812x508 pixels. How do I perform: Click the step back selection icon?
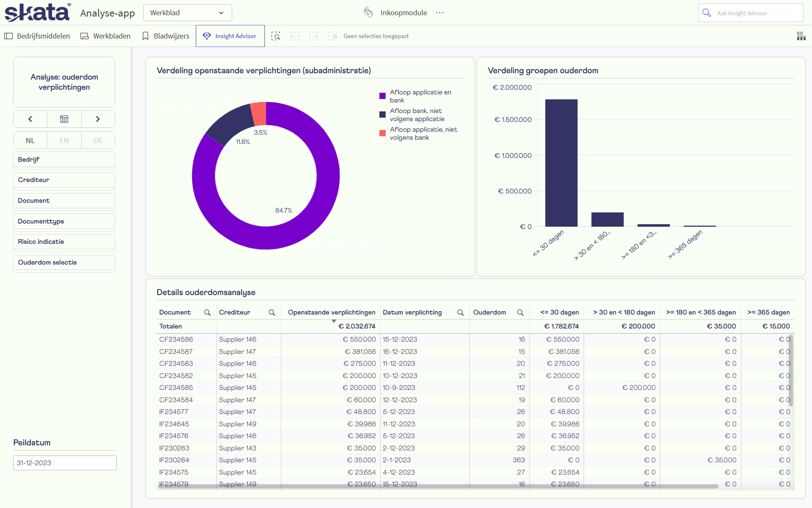pos(295,36)
